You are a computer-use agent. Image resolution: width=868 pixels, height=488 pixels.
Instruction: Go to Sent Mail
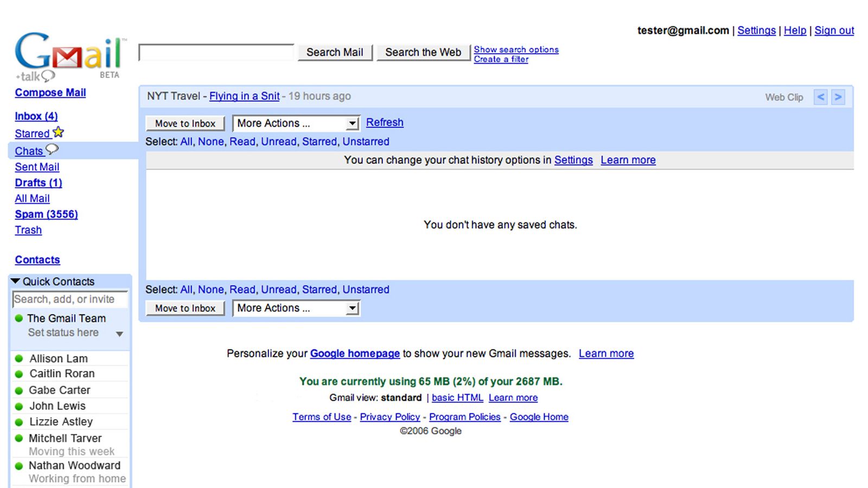tap(37, 166)
